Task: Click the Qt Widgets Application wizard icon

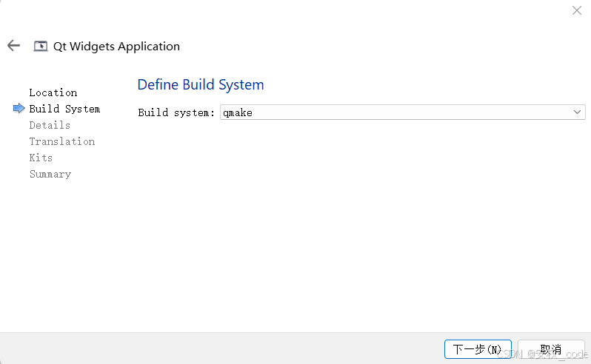Action: pos(41,47)
